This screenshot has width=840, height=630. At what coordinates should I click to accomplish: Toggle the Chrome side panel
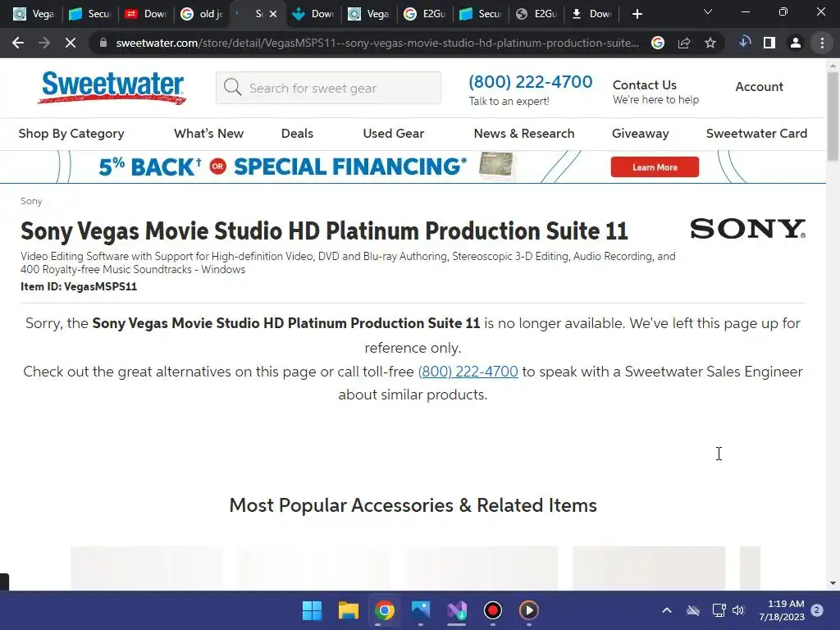(x=769, y=43)
